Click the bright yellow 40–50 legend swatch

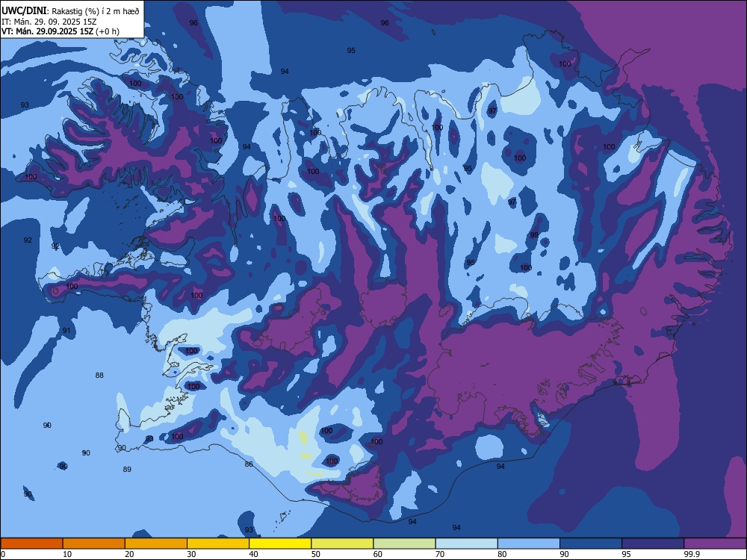(280, 544)
